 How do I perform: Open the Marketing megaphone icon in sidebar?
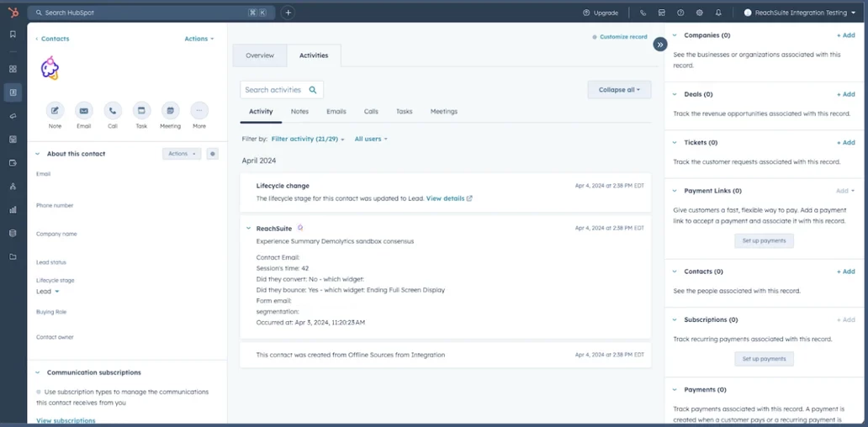(13, 116)
